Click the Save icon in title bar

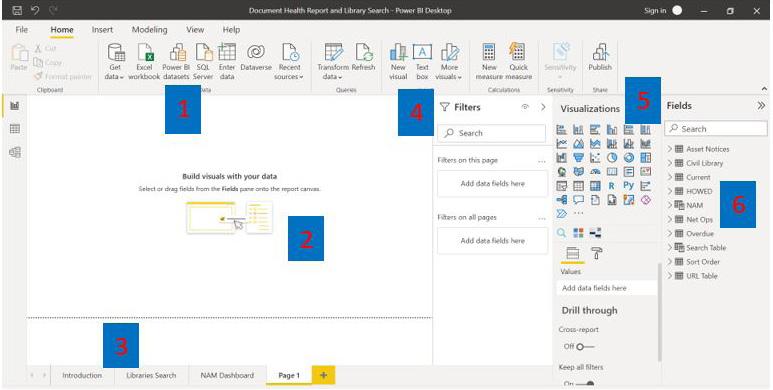pyautogui.click(x=17, y=10)
